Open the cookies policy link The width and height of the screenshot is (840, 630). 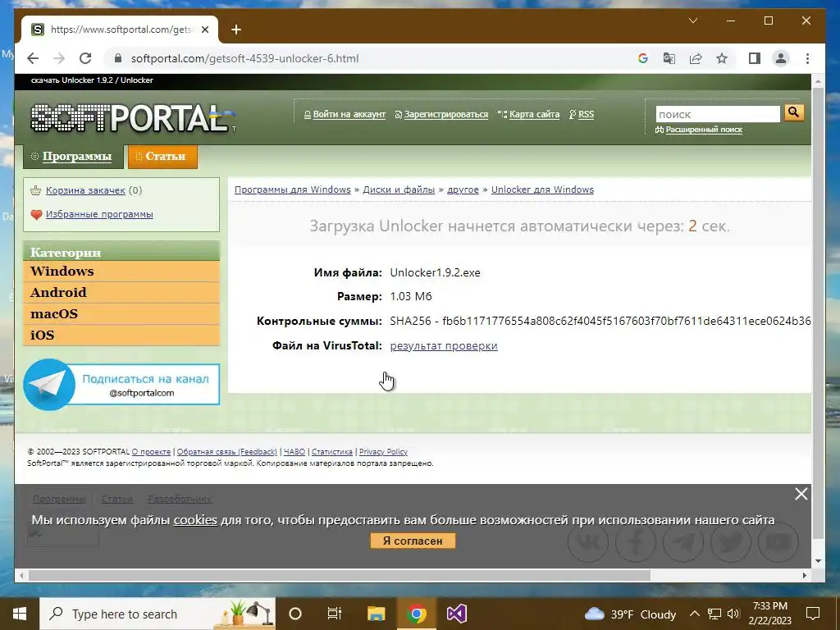point(195,519)
